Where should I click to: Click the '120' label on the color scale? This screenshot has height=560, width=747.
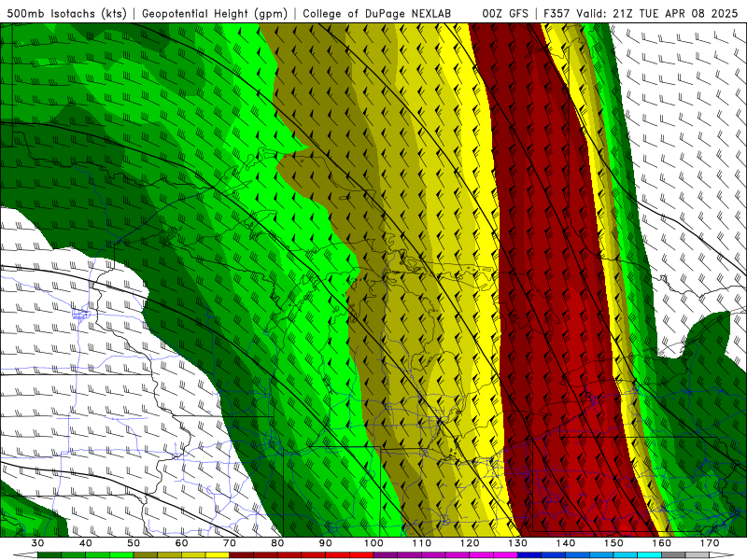coord(470,543)
